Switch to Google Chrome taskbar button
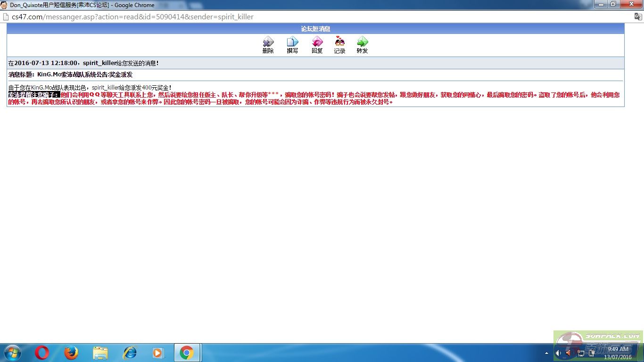 (187, 353)
